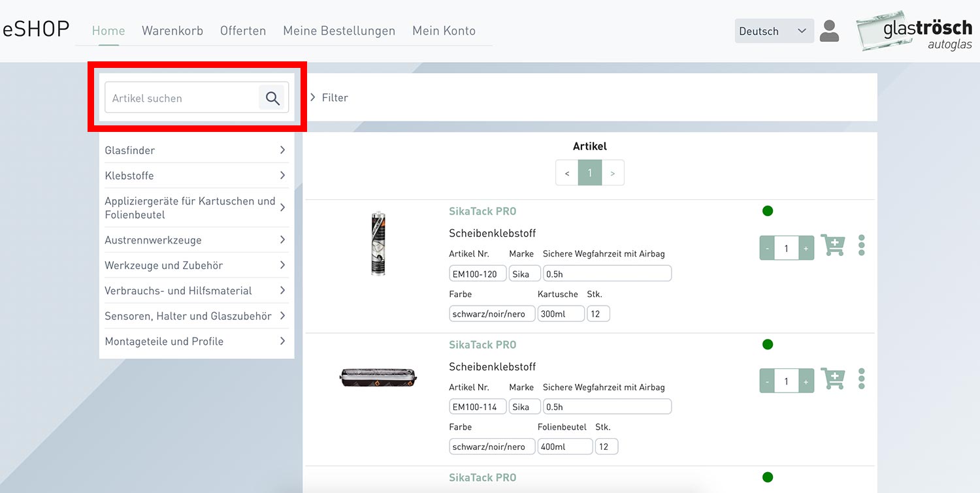Viewport: 980px width, 493px height.
Task: Click the magnifier search button
Action: pyautogui.click(x=272, y=98)
